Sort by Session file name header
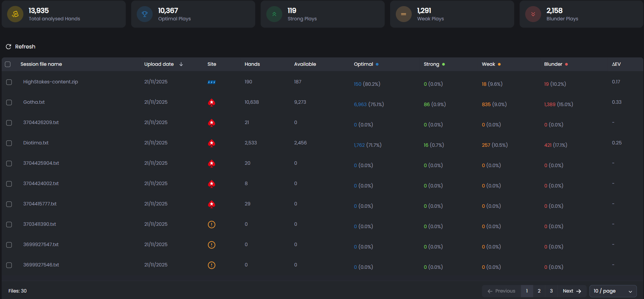This screenshot has height=299, width=644. click(41, 64)
